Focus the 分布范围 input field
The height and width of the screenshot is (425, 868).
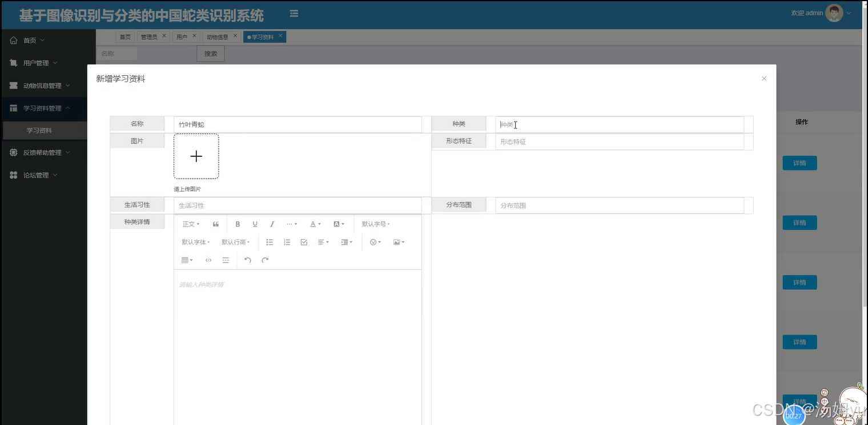pos(620,205)
